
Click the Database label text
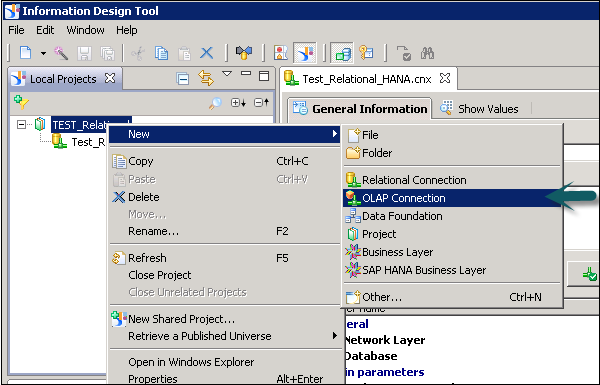point(371,356)
